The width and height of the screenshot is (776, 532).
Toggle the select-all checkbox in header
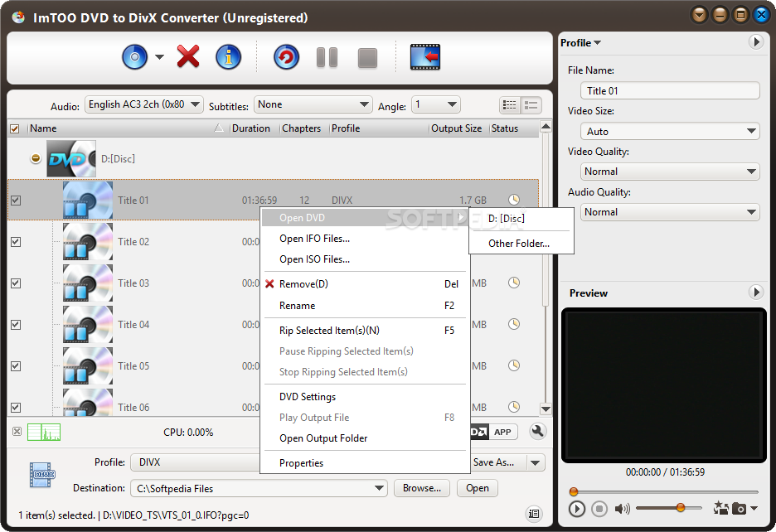pyautogui.click(x=15, y=128)
